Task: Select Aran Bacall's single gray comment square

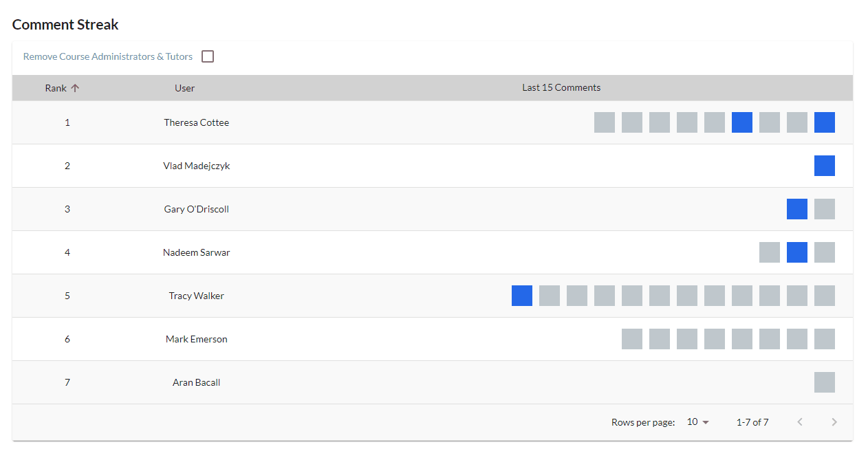Action: (824, 382)
